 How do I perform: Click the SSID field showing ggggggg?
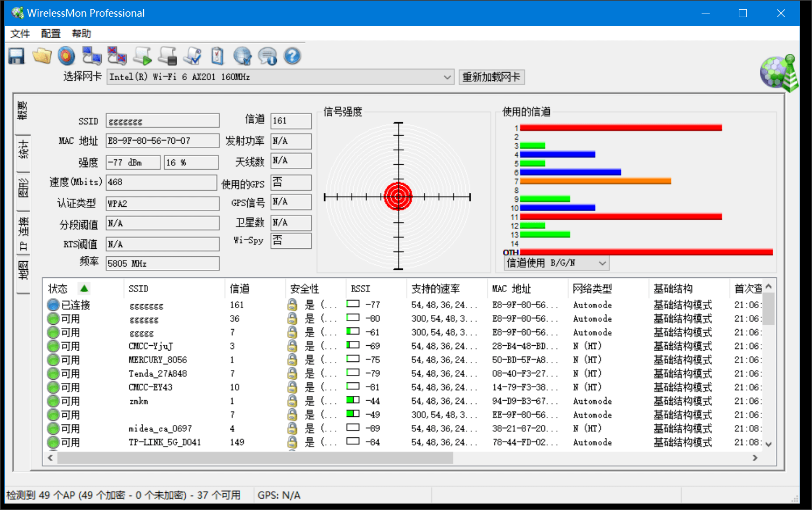click(163, 121)
